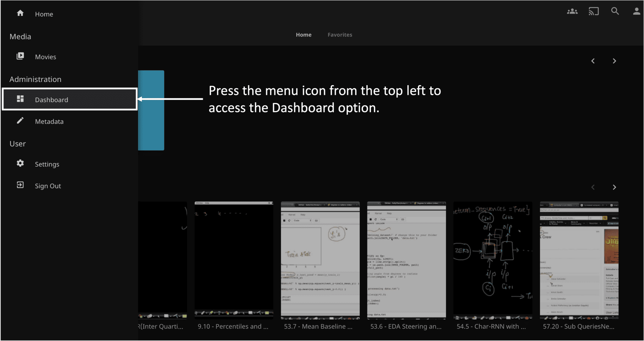Click the Home icon in the sidebar
The height and width of the screenshot is (341, 644).
pyautogui.click(x=20, y=13)
